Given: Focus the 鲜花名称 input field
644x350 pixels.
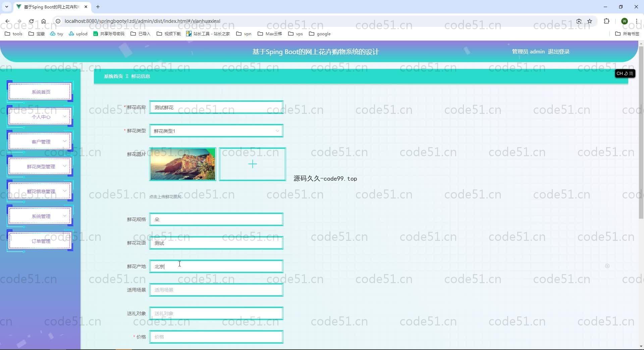Looking at the screenshot, I should [216, 107].
